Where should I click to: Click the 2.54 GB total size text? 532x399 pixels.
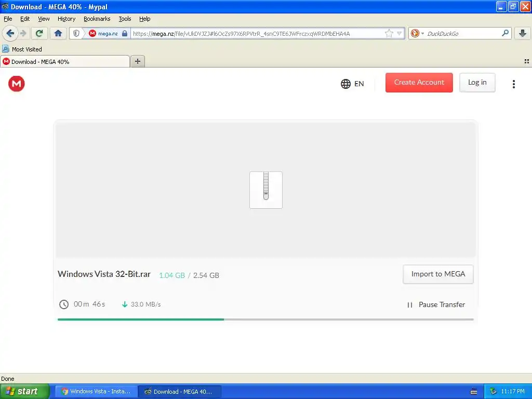206,275
